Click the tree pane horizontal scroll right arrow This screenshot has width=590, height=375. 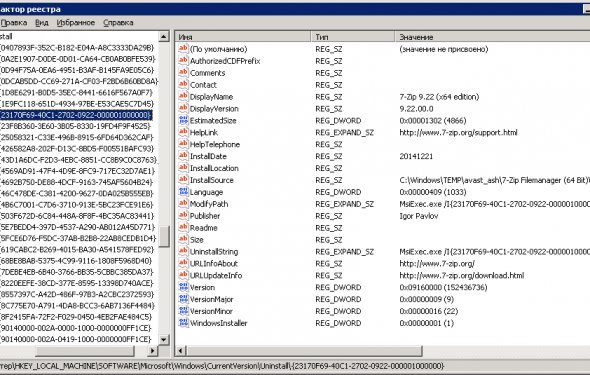[x=152, y=351]
